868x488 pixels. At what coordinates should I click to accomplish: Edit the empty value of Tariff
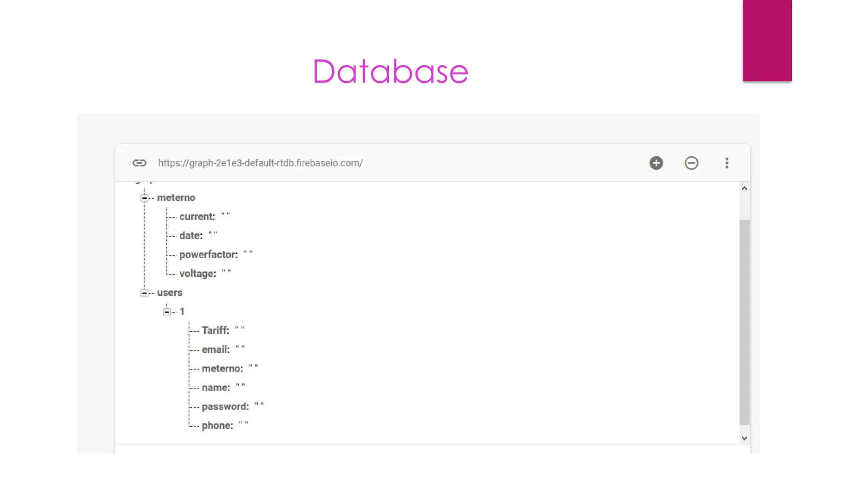[x=239, y=329]
